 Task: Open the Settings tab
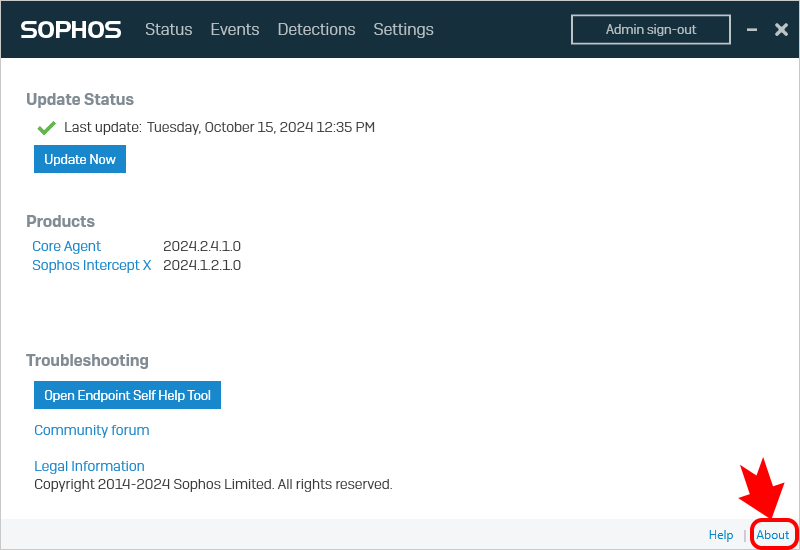point(403,30)
